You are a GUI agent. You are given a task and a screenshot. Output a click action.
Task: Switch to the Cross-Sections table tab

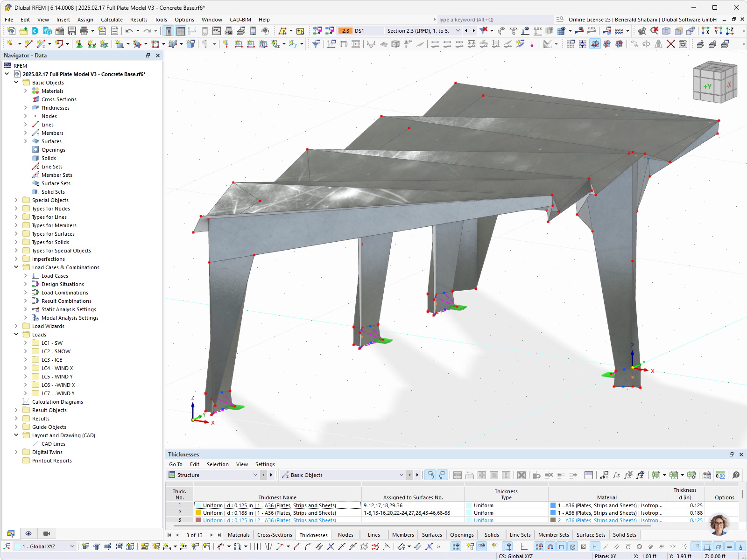tap(275, 535)
